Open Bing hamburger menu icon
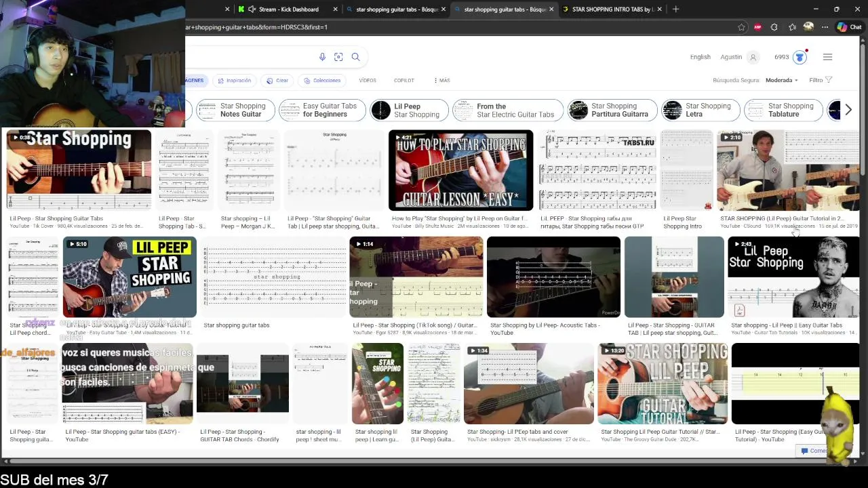Image resolution: width=868 pixels, height=488 pixels. point(827,57)
